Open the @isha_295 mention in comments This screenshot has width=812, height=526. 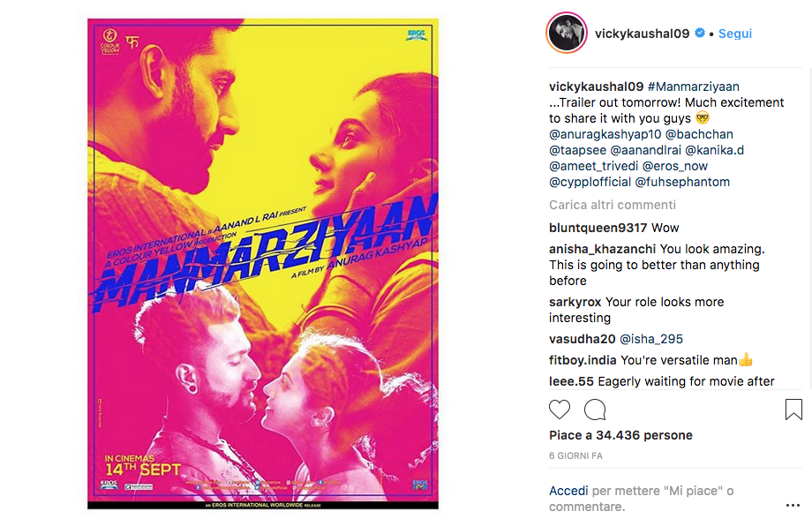coord(651,339)
